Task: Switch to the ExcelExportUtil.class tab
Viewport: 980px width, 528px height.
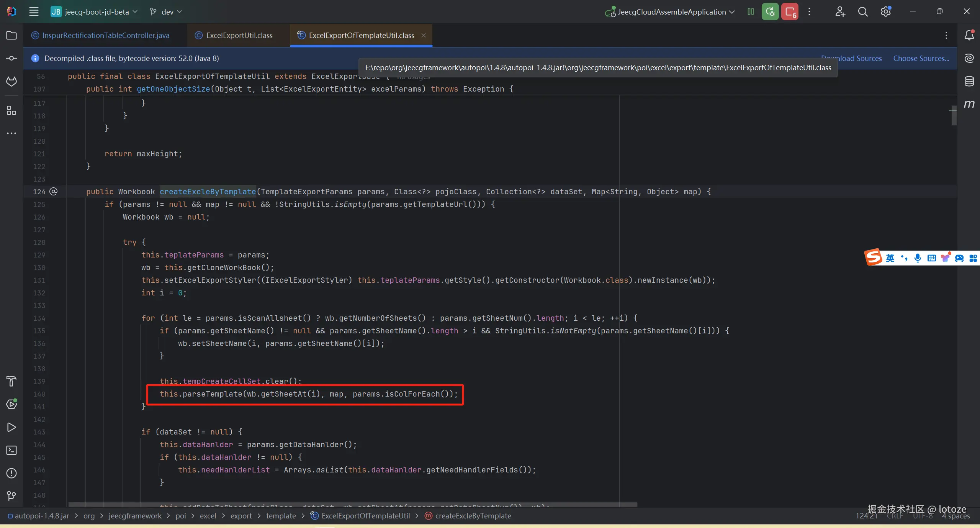Action: (x=239, y=35)
